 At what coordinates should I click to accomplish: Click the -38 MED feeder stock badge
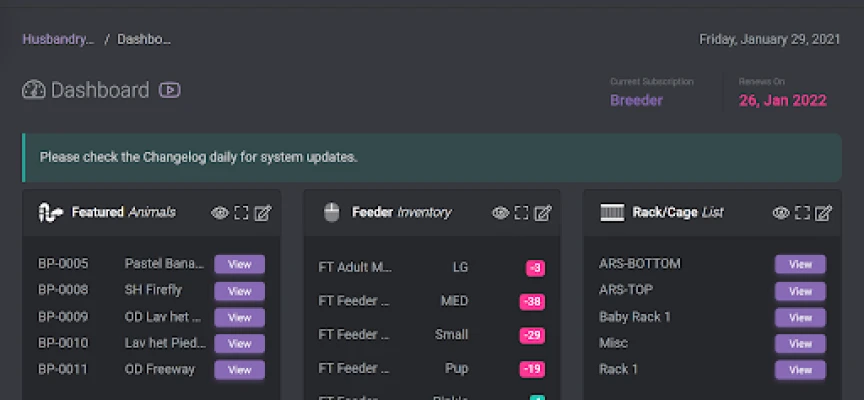(x=532, y=301)
